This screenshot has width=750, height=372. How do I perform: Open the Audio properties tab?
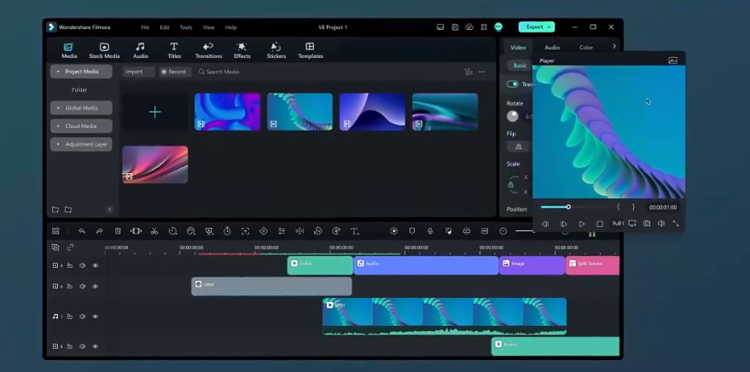[x=552, y=47]
